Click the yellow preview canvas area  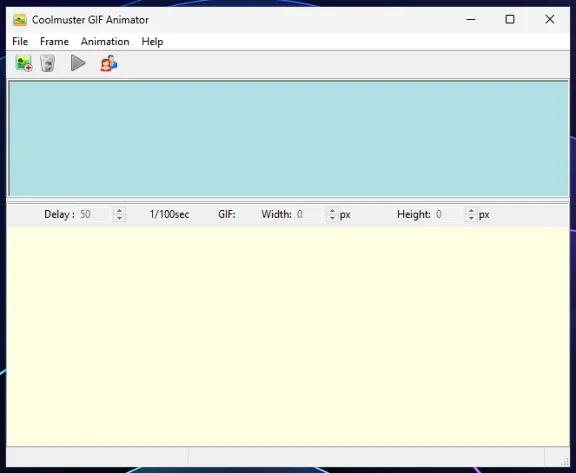coord(288,336)
